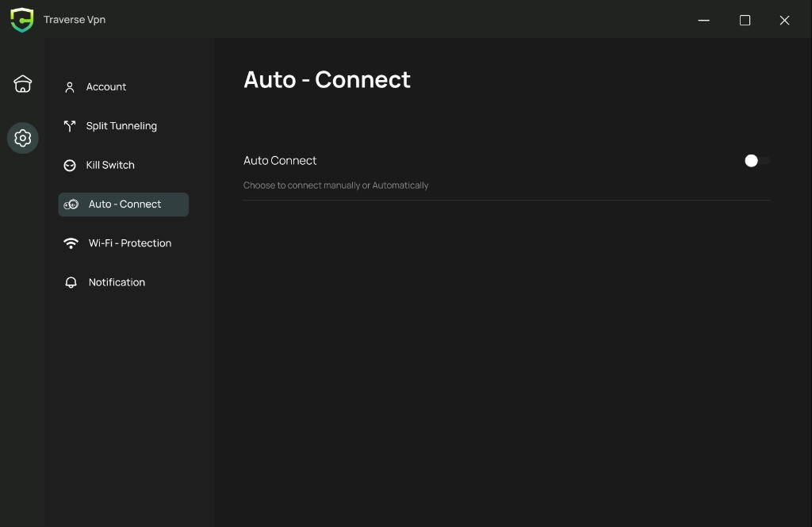Screen dimensions: 812x527
Task: Click the Kill Switch circle icon
Action: coord(70,165)
